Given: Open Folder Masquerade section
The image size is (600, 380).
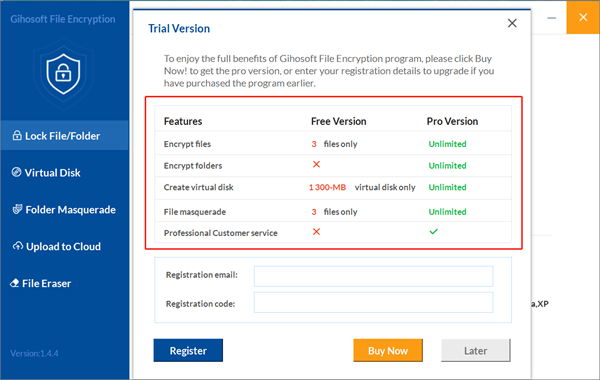Looking at the screenshot, I should pyautogui.click(x=64, y=210).
